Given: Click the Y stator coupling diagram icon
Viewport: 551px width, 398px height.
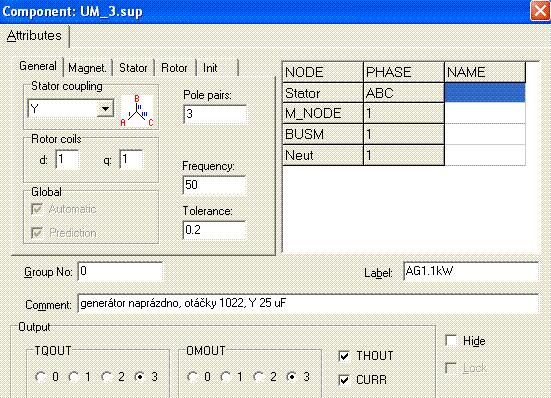Looking at the screenshot, I should (137, 111).
